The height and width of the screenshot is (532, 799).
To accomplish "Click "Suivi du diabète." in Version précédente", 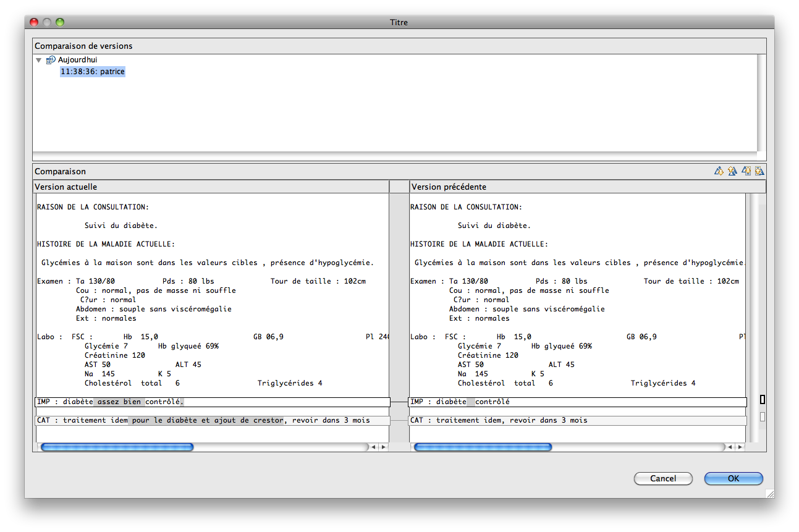I will click(494, 226).
